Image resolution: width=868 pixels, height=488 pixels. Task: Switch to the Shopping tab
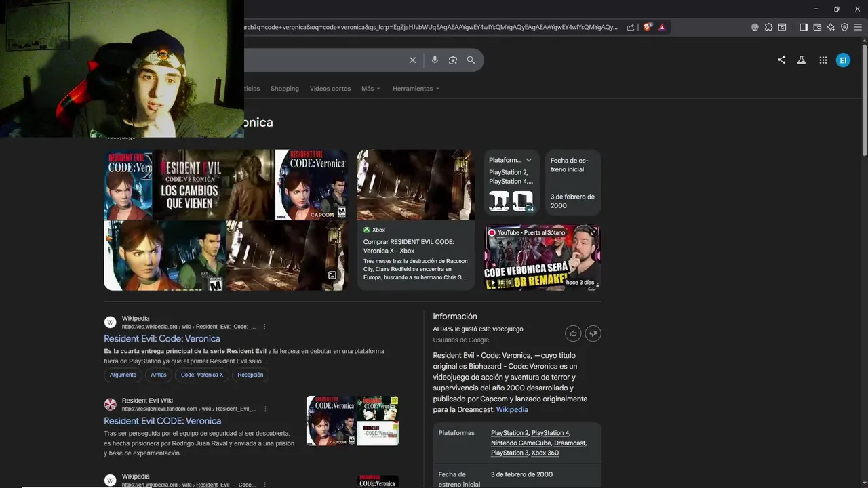pos(285,89)
